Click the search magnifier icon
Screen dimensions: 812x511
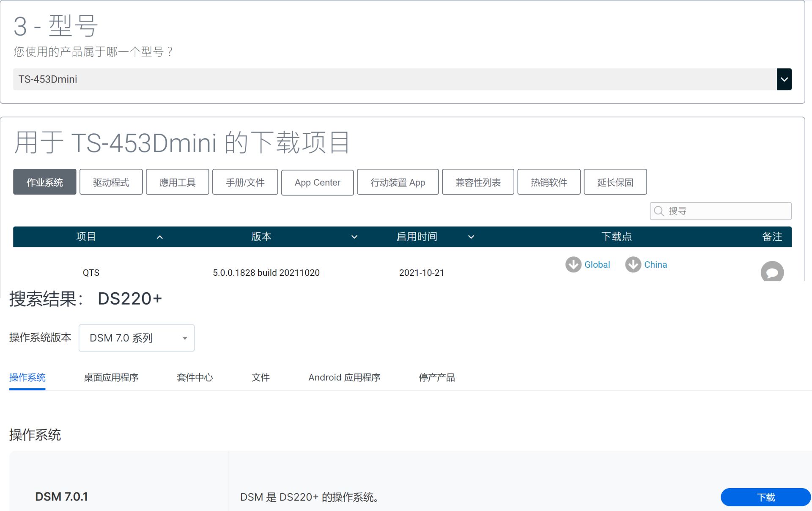(659, 211)
